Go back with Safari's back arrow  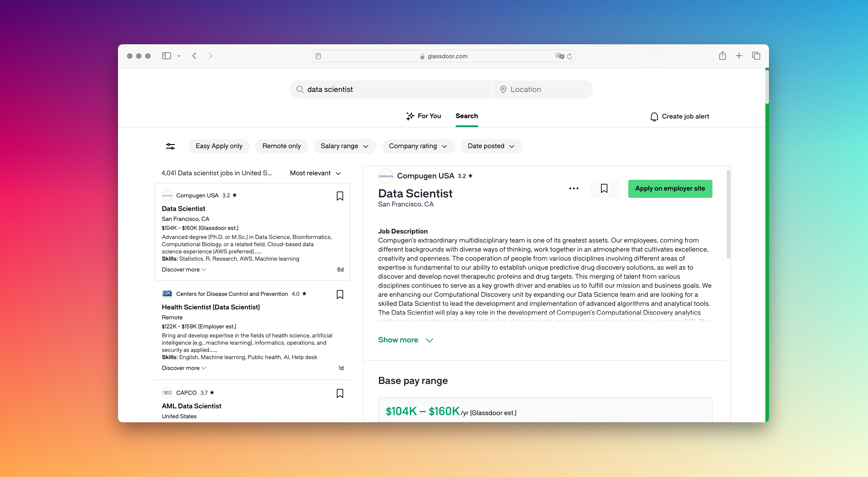pos(194,56)
